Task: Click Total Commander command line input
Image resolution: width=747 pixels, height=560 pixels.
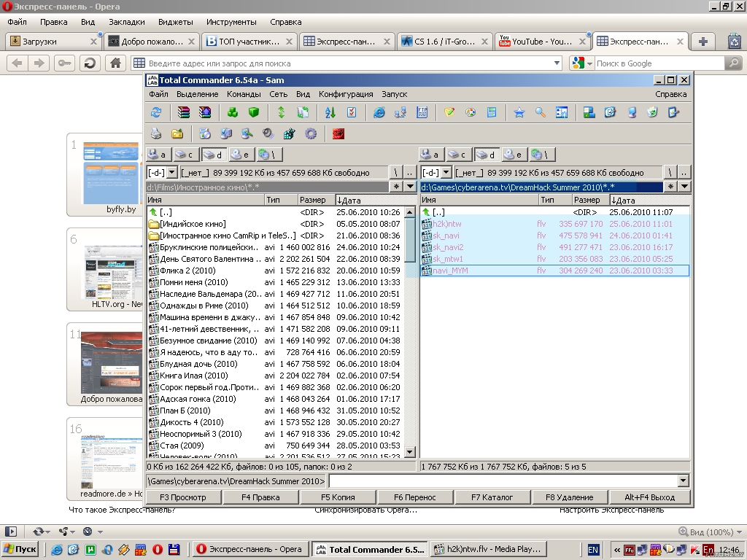Action: point(503,481)
